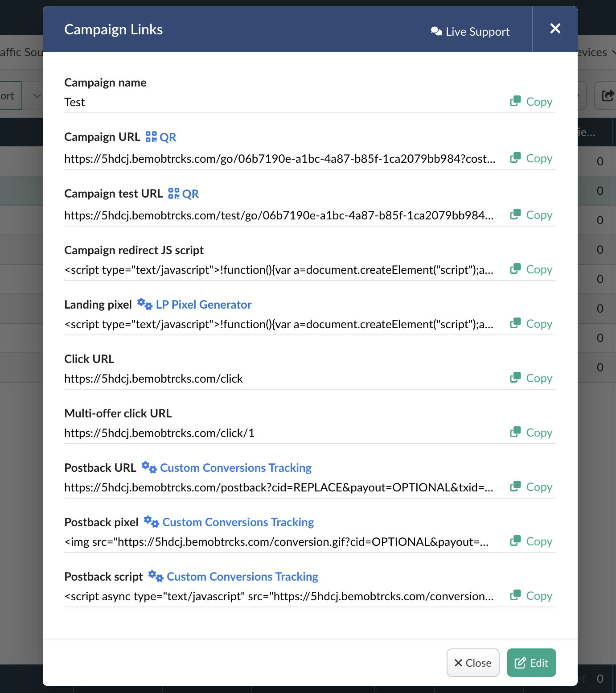
Task: Copy the Campaign redirect JS script
Action: pyautogui.click(x=531, y=269)
